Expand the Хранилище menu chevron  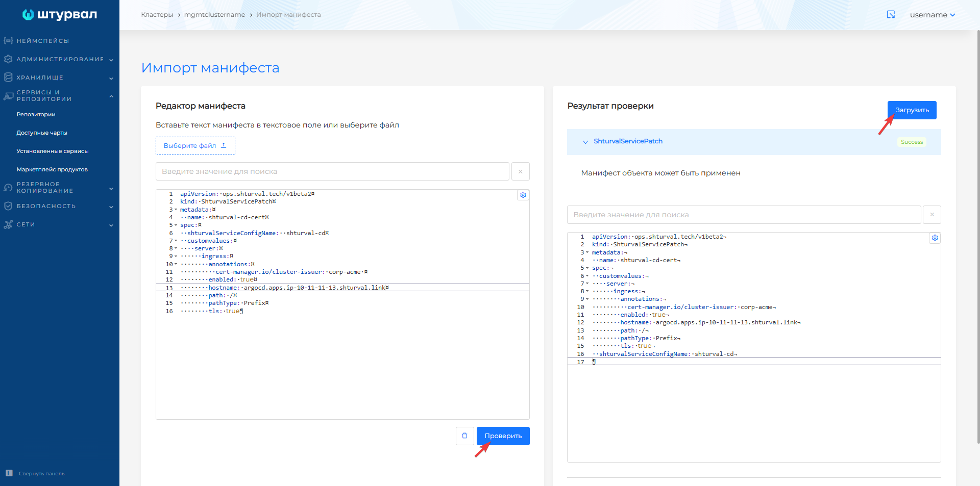111,78
